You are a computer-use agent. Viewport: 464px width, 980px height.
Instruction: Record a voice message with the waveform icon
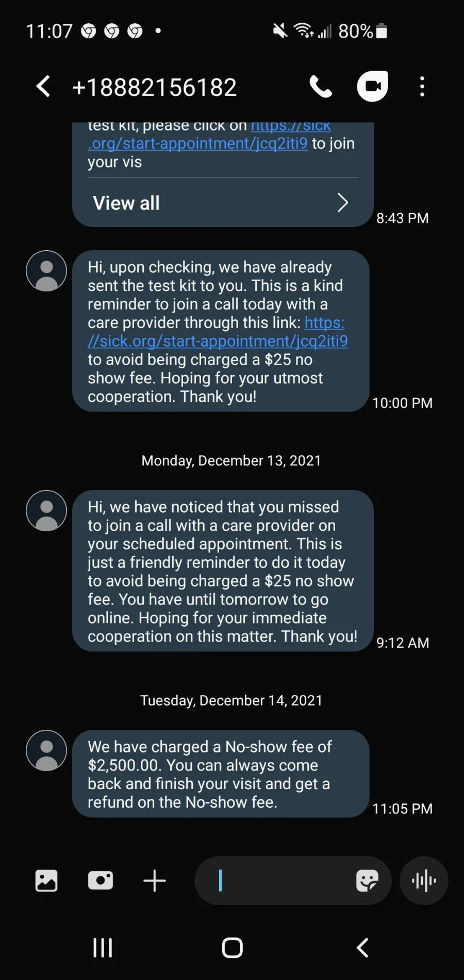click(x=424, y=880)
